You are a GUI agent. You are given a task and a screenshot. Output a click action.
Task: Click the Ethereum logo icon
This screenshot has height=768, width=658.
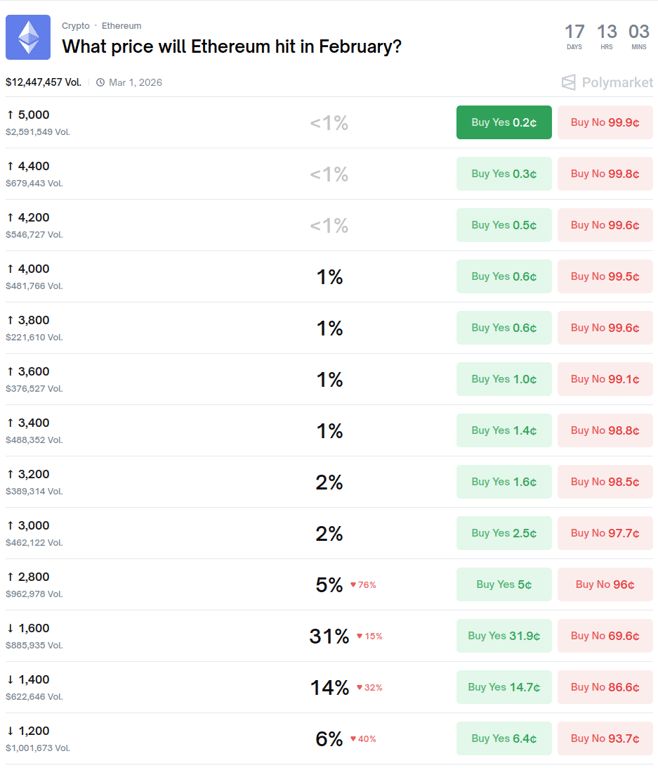28,37
